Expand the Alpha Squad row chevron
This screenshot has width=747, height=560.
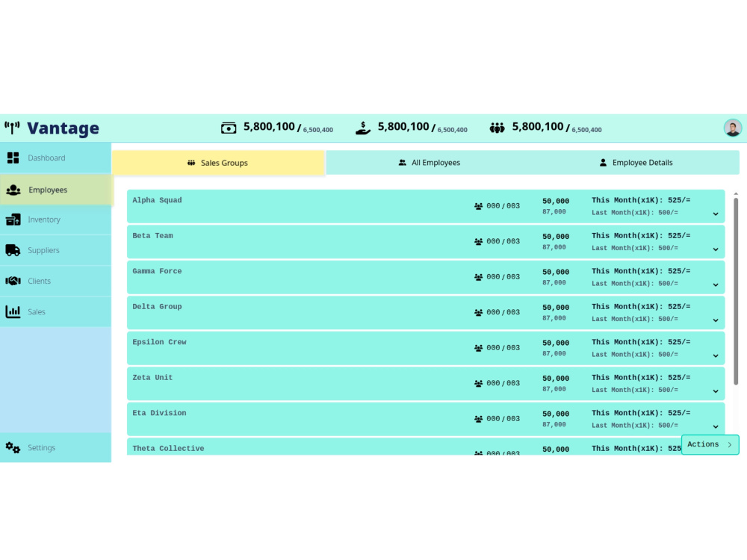pyautogui.click(x=716, y=214)
